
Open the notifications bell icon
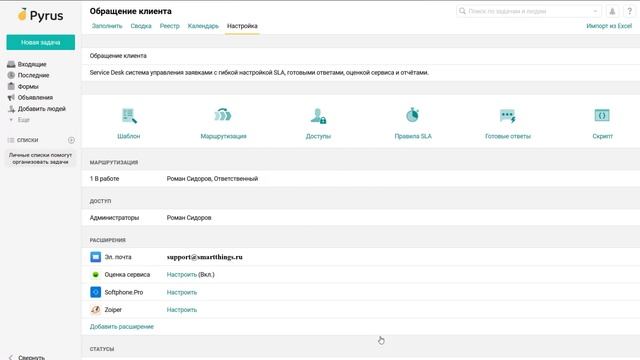(612, 11)
